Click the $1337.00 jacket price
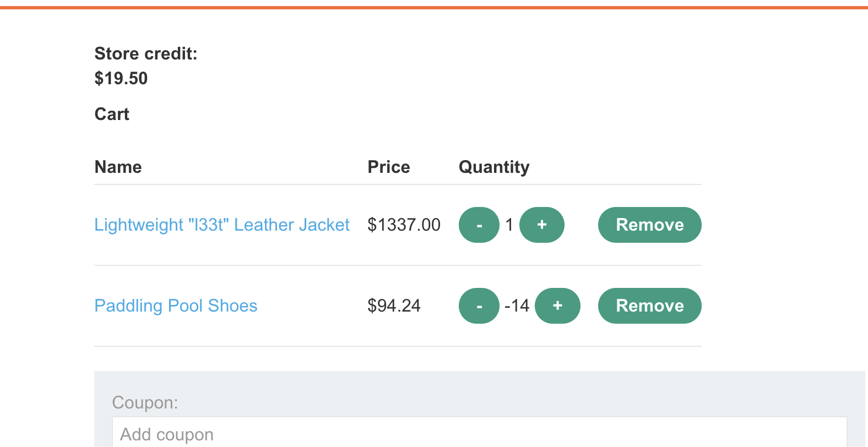This screenshot has width=868, height=447. pos(404,225)
